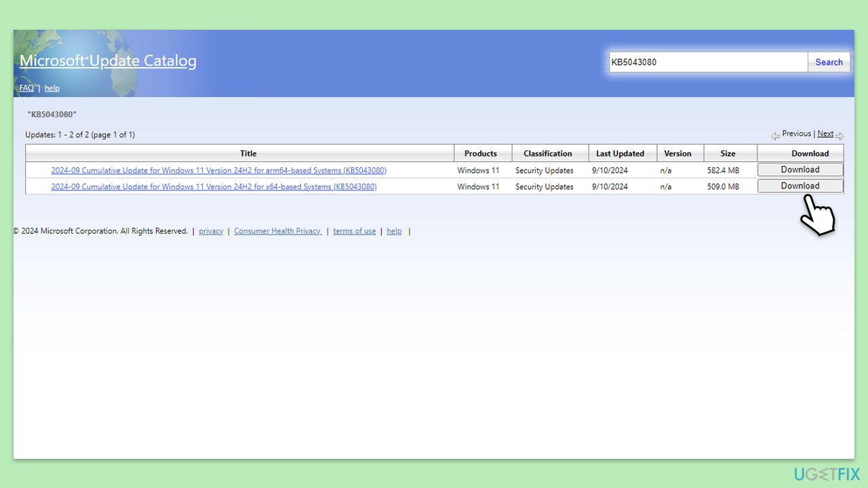Sort results by Title column header
Screen dimensions: 868x488
tap(248, 153)
